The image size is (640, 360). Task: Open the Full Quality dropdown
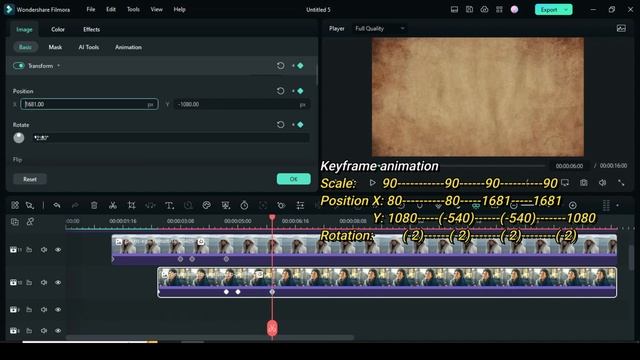click(x=380, y=28)
